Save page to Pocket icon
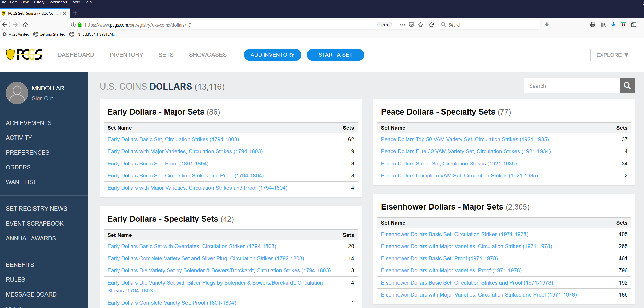This screenshot has height=308, width=644. click(412, 25)
